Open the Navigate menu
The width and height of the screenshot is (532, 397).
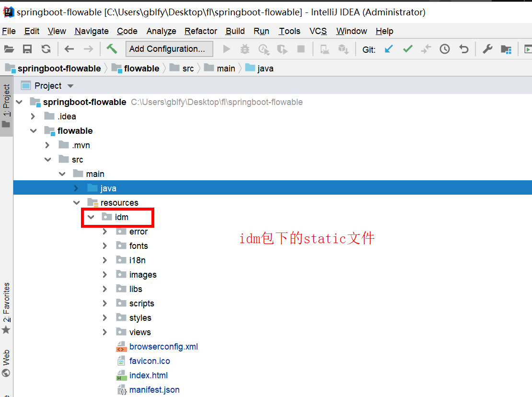[92, 31]
